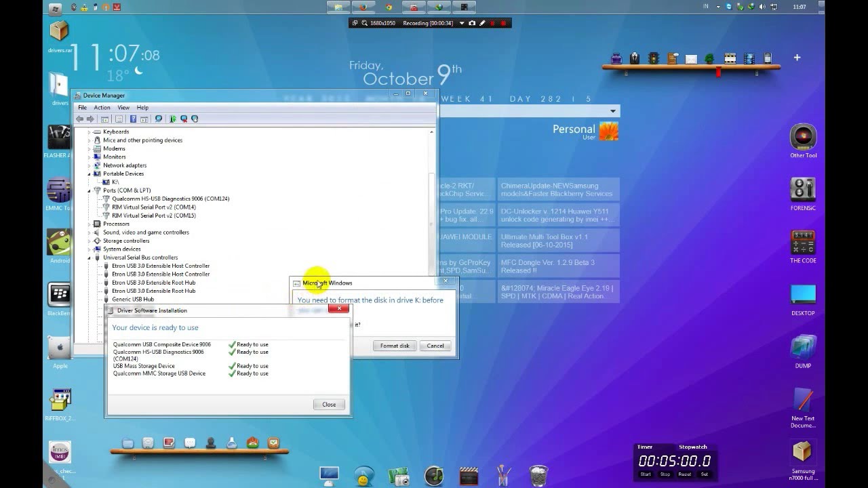868x488 pixels.
Task: Open THE CODE calculator desktop icon
Action: [x=803, y=246]
